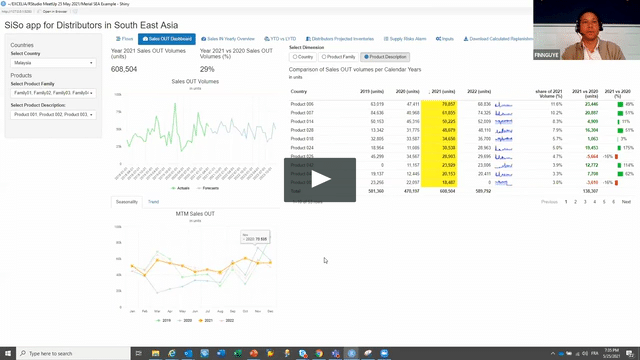The height and width of the screenshot is (360, 640).
Task: Click the Supply Risks Alarm tab icon
Action: (386, 39)
